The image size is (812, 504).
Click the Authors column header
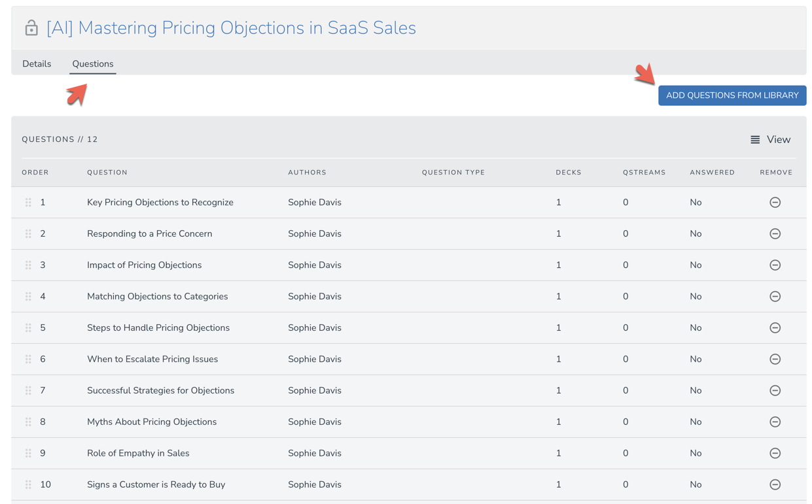tap(307, 173)
